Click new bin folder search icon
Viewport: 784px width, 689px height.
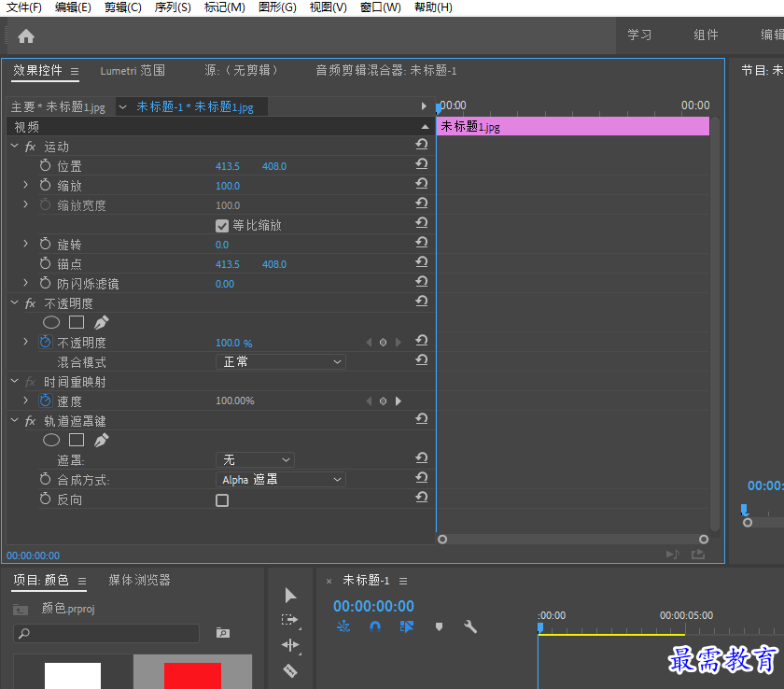[x=223, y=633]
